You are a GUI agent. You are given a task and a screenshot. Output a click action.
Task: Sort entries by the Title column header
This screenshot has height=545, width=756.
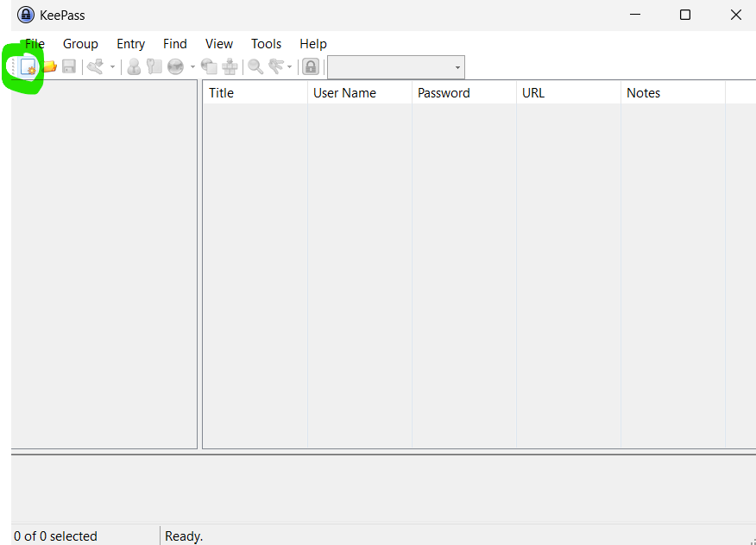[255, 93]
